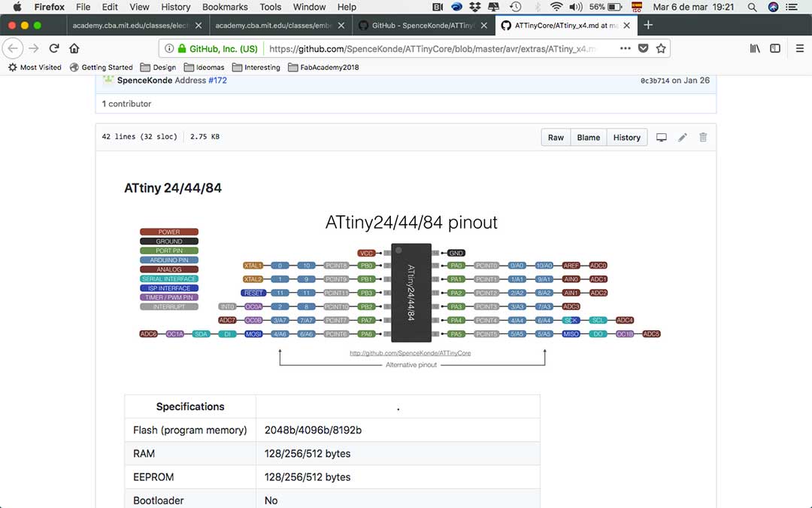This screenshot has width=812, height=508.
Task: Open the Firefox home page icon
Action: [x=74, y=48]
